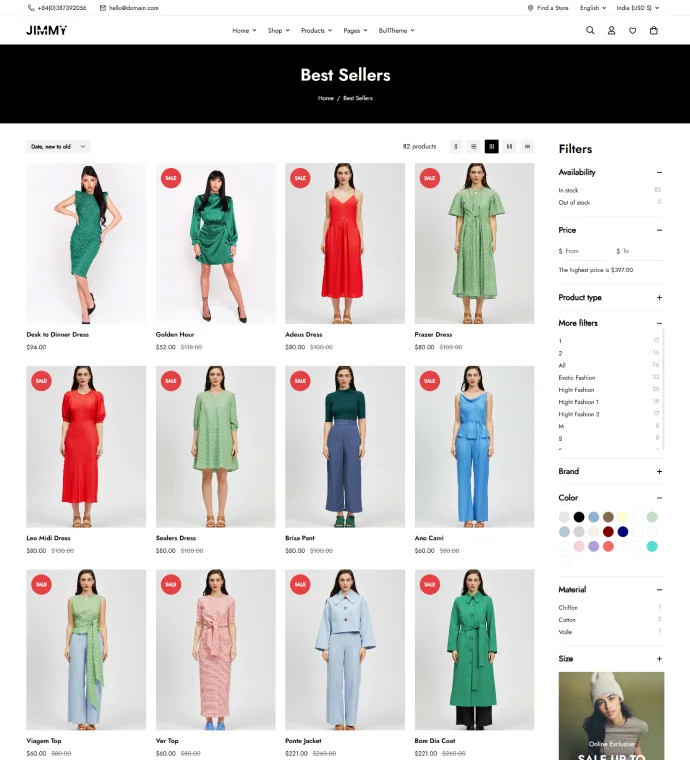Open the Products menu
This screenshot has width=690, height=760.
click(x=316, y=31)
